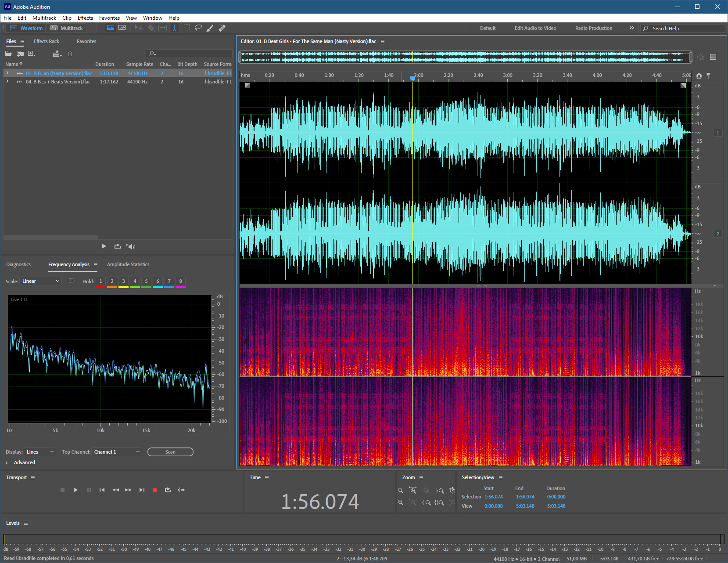Click the headphones icon beside the timeline ruler
728x563 pixels.
(699, 76)
